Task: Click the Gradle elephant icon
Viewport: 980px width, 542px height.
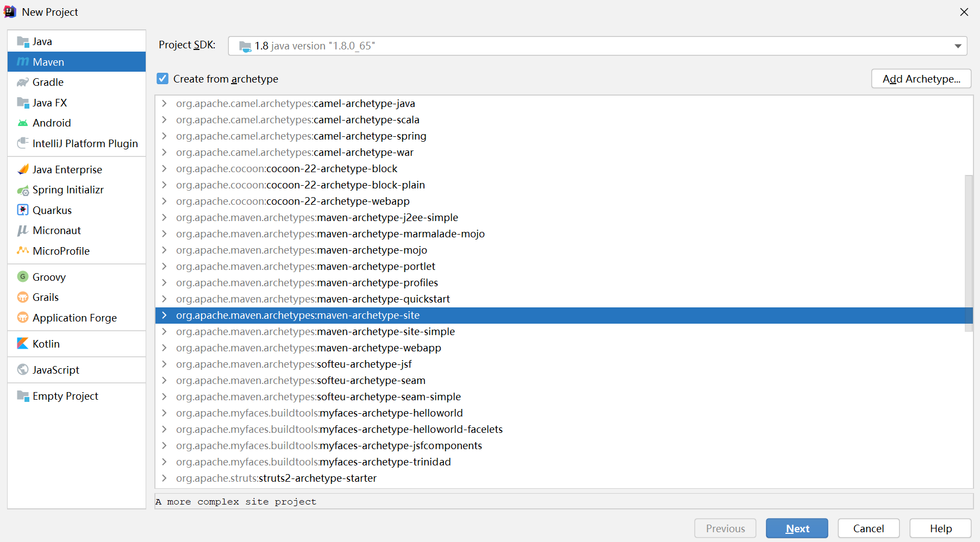Action: click(x=22, y=83)
